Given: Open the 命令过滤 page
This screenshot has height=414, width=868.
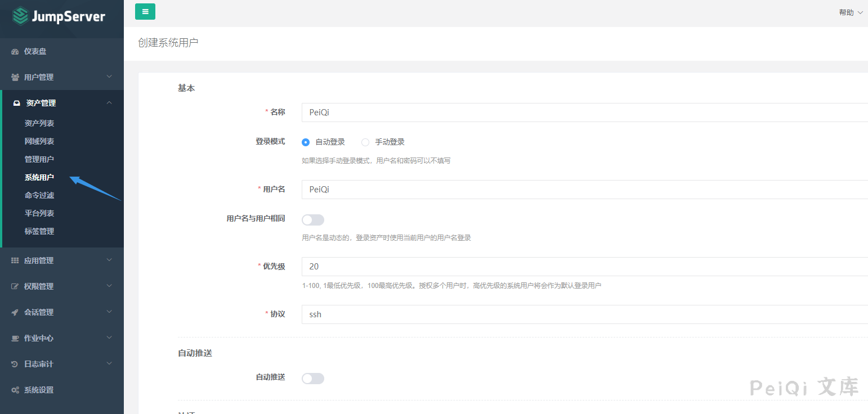Looking at the screenshot, I should click(39, 195).
